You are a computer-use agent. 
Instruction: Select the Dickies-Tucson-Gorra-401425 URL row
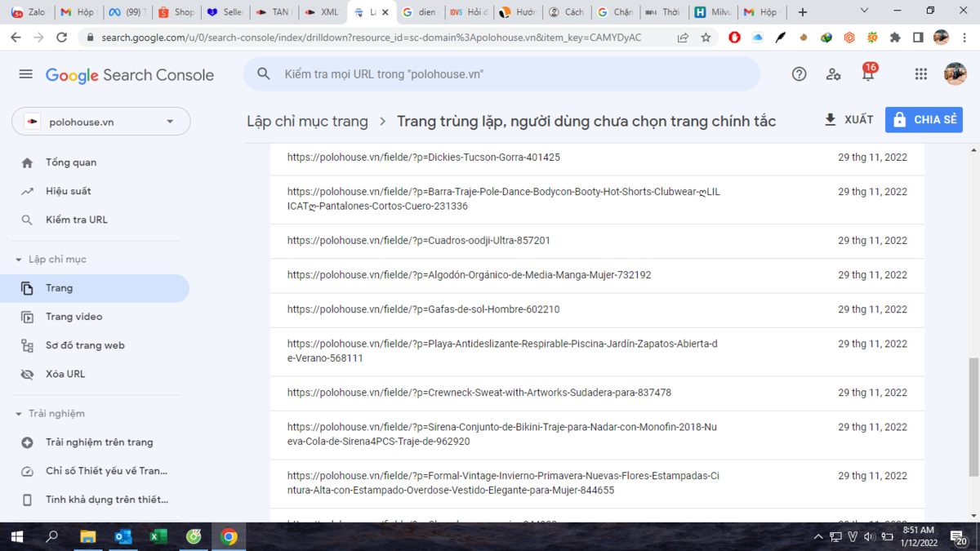[x=597, y=158]
